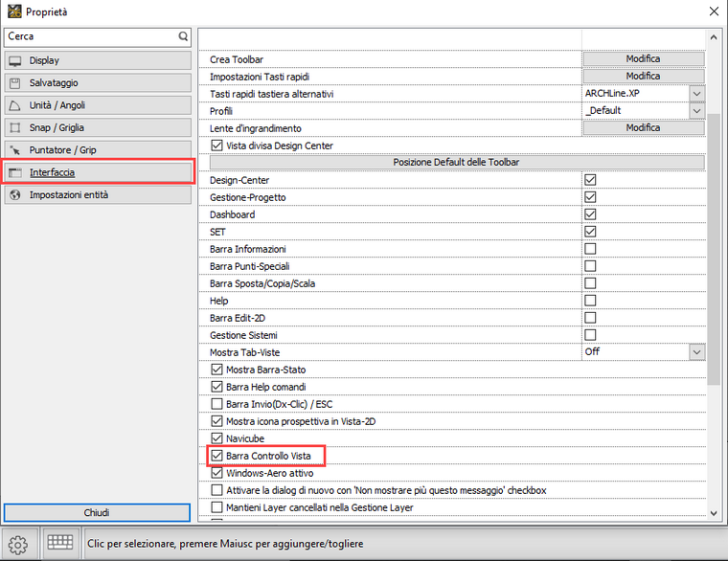Toggle Mostra icona prospettiva in Vista-2D
The height and width of the screenshot is (561, 728).
(216, 421)
